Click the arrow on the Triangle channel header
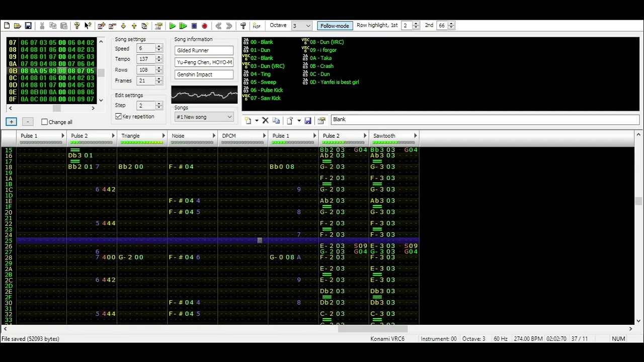Viewport: 644px width, 362px height. [x=164, y=136]
